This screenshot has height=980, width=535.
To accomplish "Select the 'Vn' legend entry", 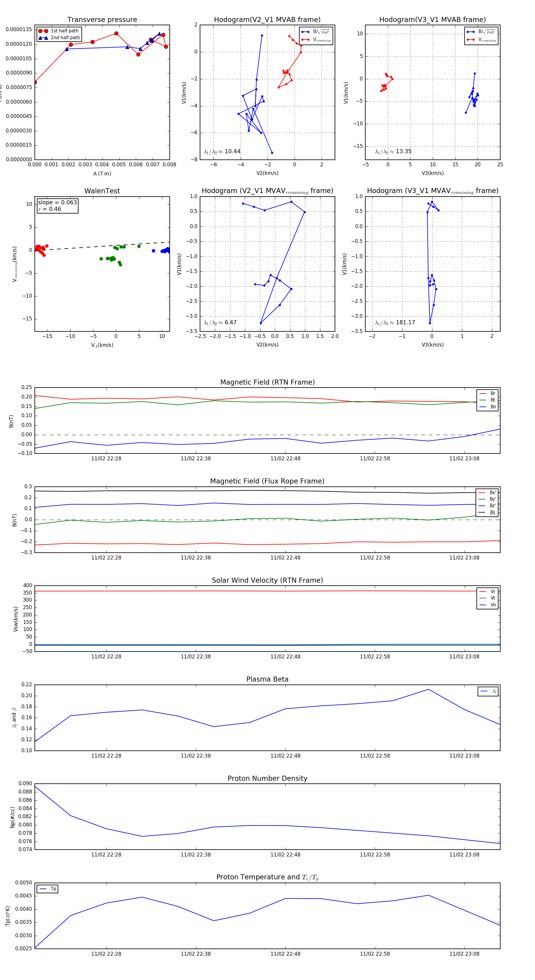I will point(487,605).
